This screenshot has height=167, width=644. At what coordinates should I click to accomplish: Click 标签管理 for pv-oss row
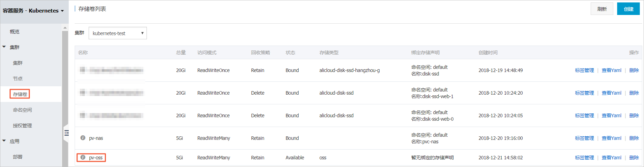click(584, 158)
